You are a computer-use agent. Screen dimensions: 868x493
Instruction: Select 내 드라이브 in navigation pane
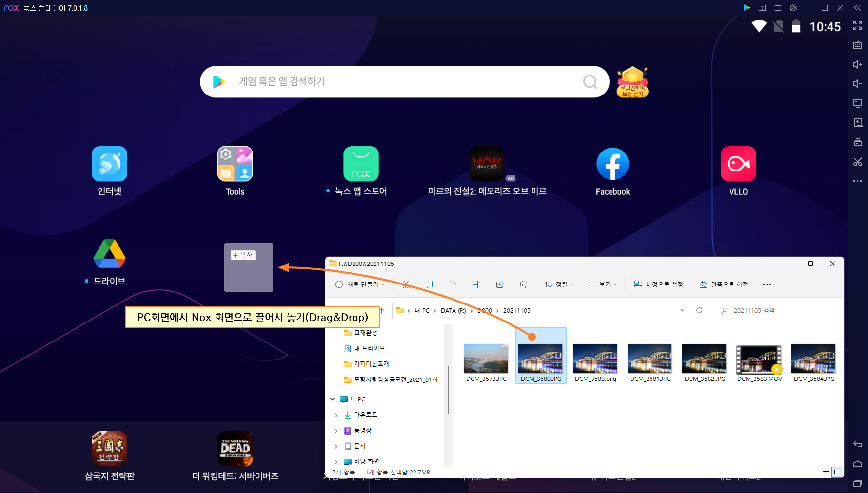click(364, 348)
